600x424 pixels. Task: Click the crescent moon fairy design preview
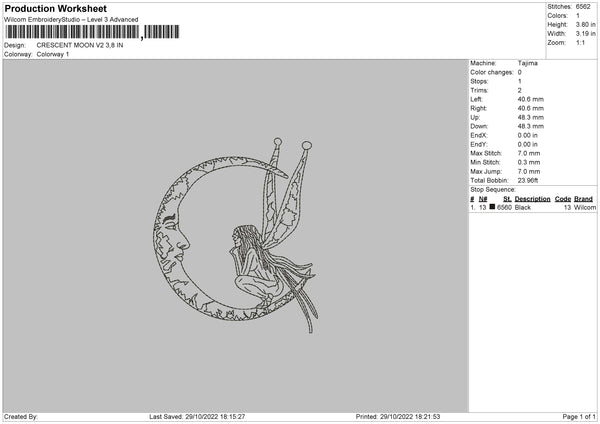pos(235,235)
